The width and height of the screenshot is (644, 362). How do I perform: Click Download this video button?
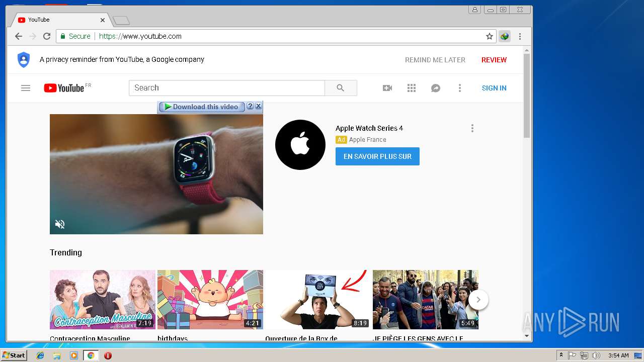click(201, 107)
